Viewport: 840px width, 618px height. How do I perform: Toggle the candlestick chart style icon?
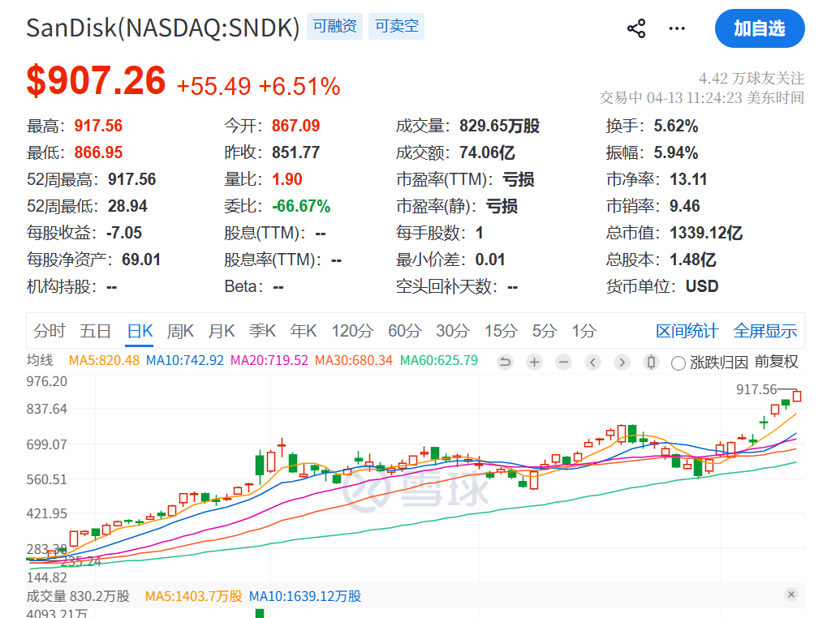(650, 363)
